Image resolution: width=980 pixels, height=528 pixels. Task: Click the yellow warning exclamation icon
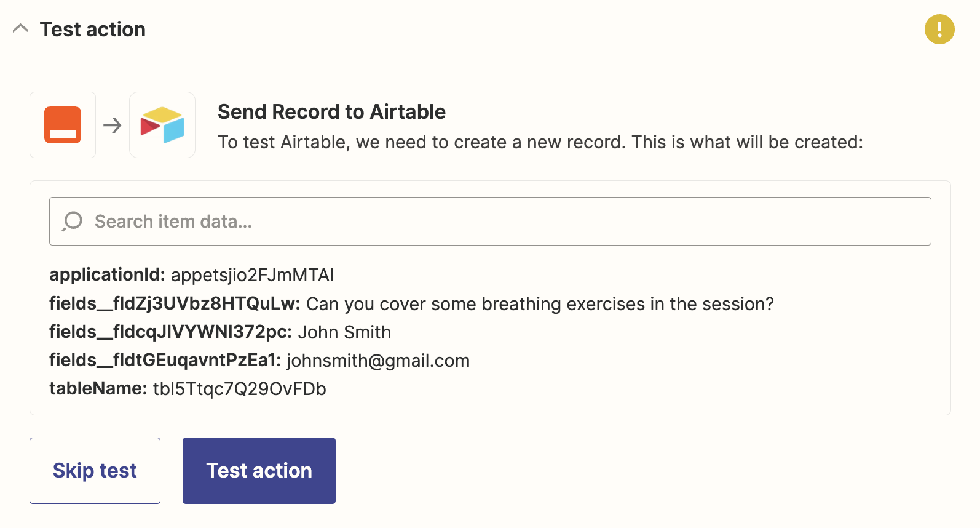[939, 29]
